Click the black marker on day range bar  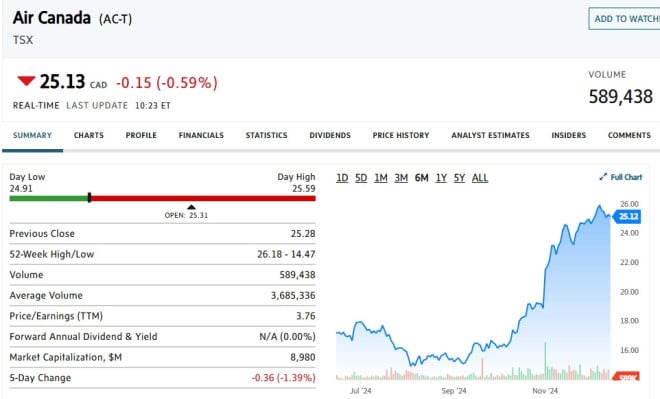[x=89, y=197]
